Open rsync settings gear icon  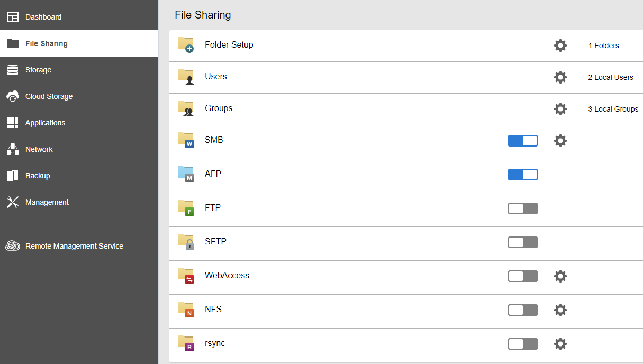(560, 344)
